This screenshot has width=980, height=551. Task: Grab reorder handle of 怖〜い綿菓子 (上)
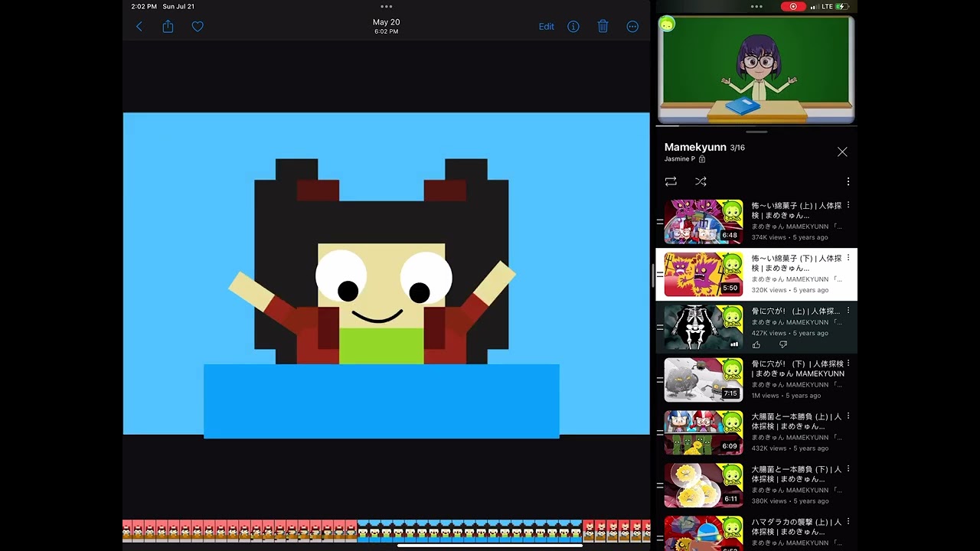coord(660,222)
